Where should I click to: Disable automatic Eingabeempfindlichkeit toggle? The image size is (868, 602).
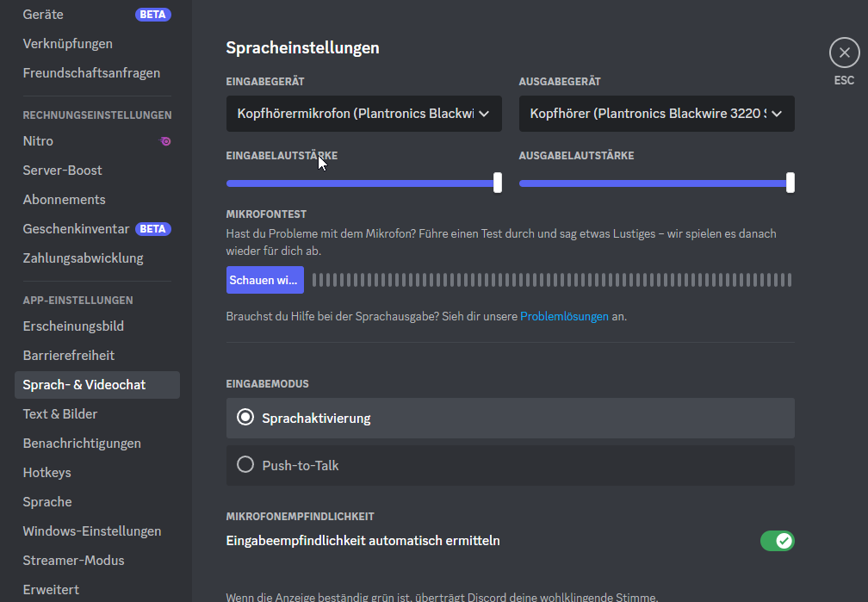click(777, 541)
